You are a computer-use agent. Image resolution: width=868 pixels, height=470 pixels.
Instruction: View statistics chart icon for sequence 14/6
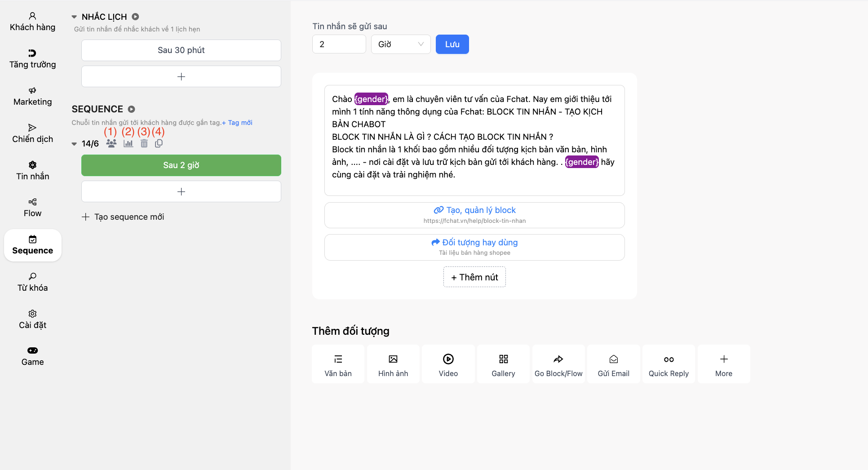point(128,143)
